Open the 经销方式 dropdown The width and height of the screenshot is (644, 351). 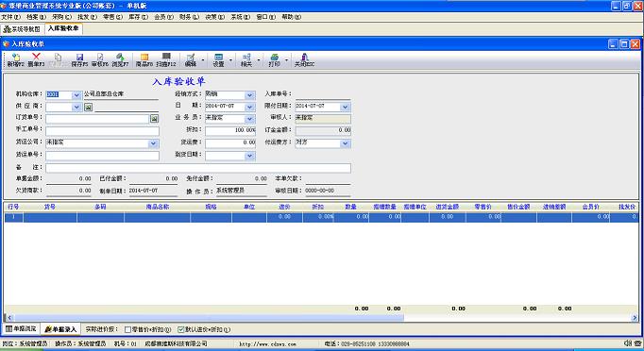(x=249, y=95)
